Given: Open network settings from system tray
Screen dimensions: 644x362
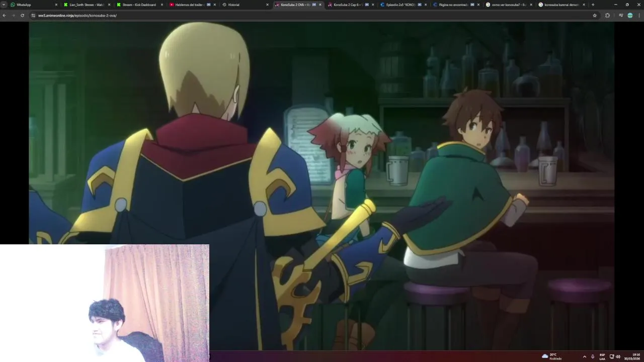Looking at the screenshot, I should (x=612, y=356).
